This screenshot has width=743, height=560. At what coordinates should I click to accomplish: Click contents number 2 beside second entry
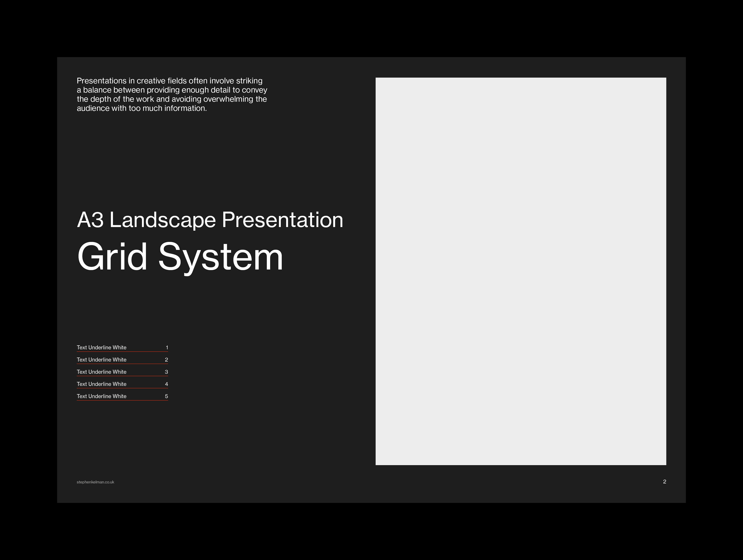point(166,360)
